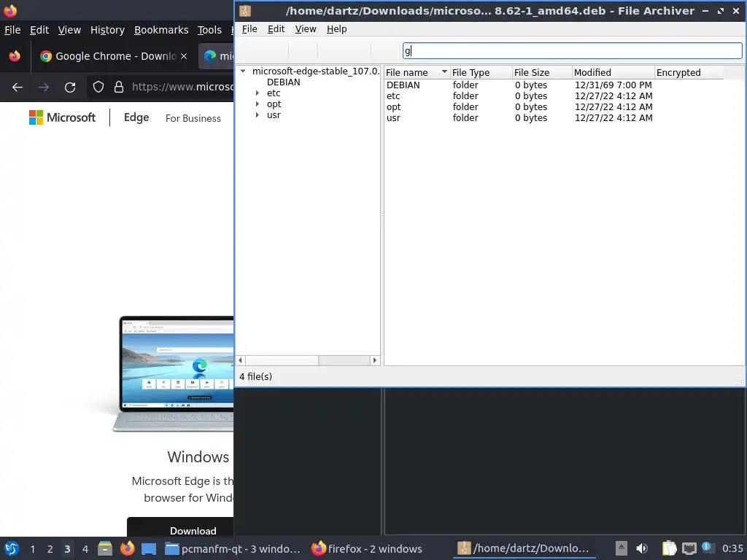
Task: Click the Microsoft logo link
Action: tap(63, 117)
